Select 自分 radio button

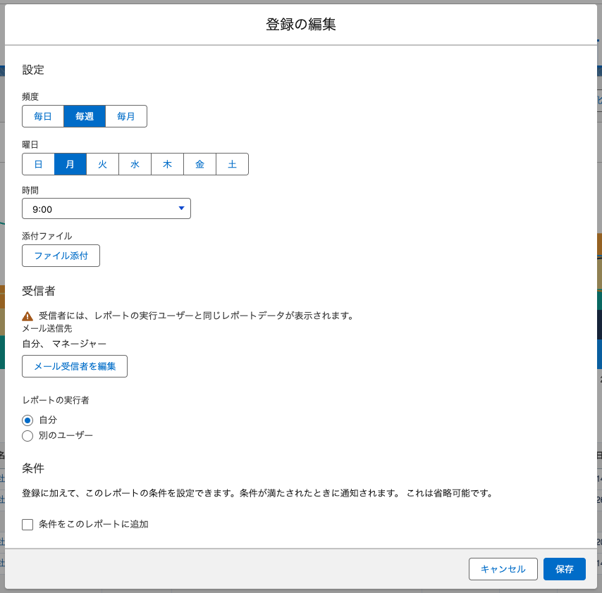click(27, 421)
